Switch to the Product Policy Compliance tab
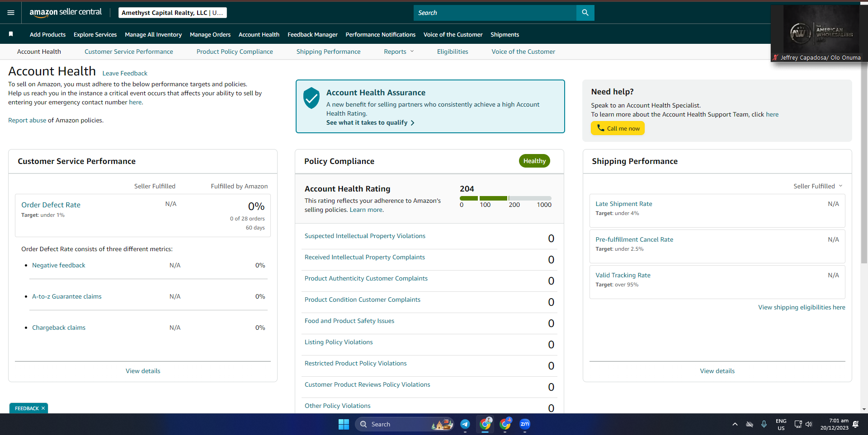The width and height of the screenshot is (868, 435). pos(235,51)
